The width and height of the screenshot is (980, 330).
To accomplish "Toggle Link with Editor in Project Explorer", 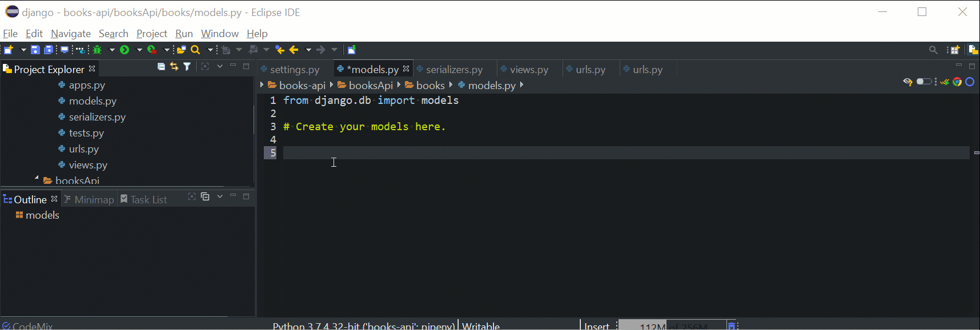I will click(x=174, y=67).
